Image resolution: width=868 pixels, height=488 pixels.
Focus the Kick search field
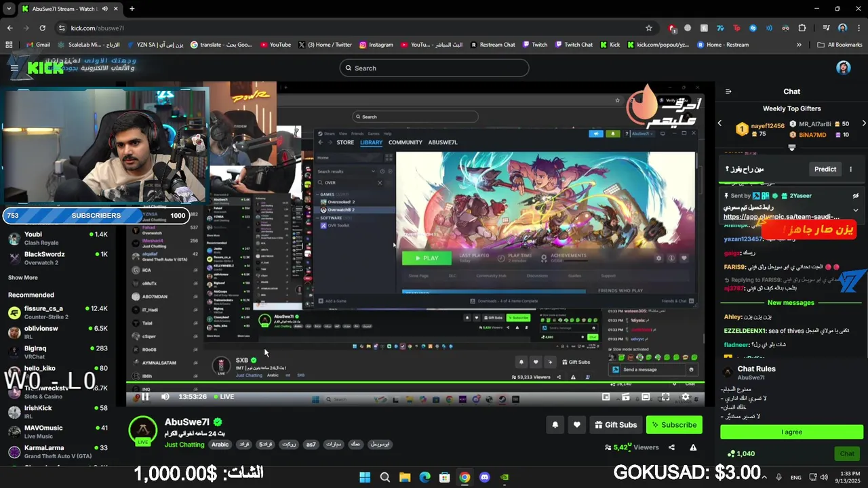point(434,68)
